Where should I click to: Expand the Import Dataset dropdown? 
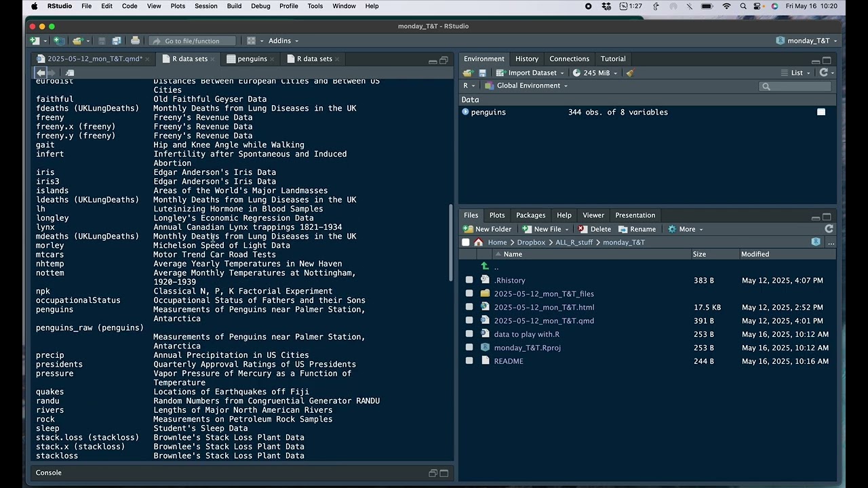(530, 73)
